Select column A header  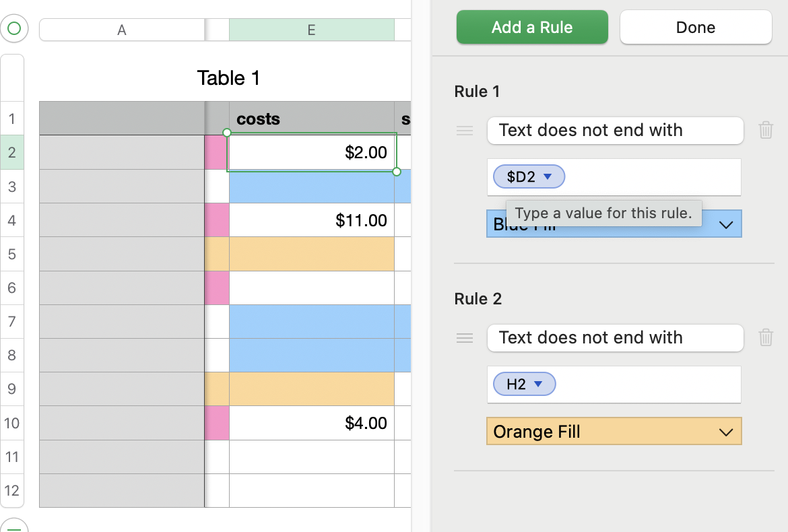122,30
